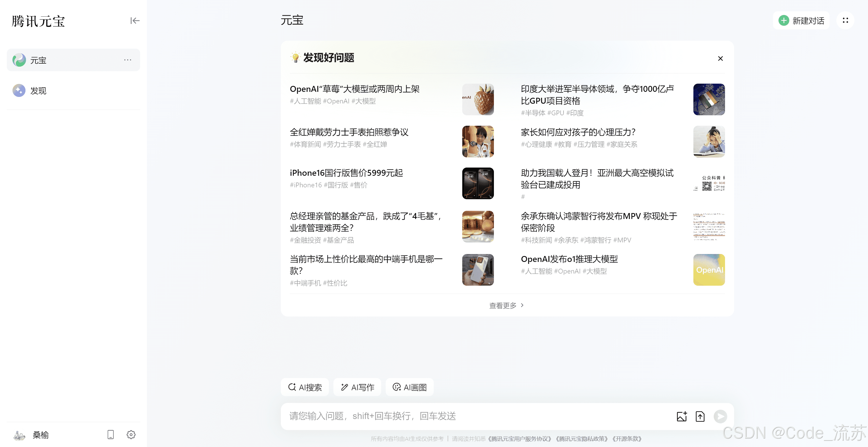Click the #体育新闻 #劳力士手表 #全红婵 tags
This screenshot has height=447, width=868.
pyautogui.click(x=338, y=144)
